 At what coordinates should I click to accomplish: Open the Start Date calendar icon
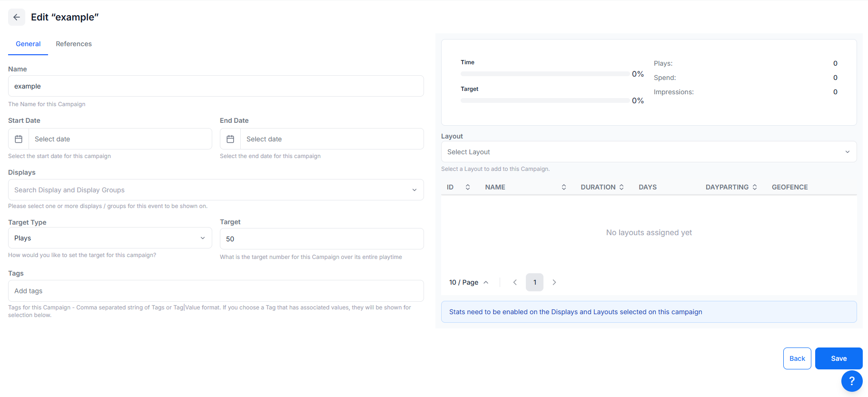pos(19,139)
